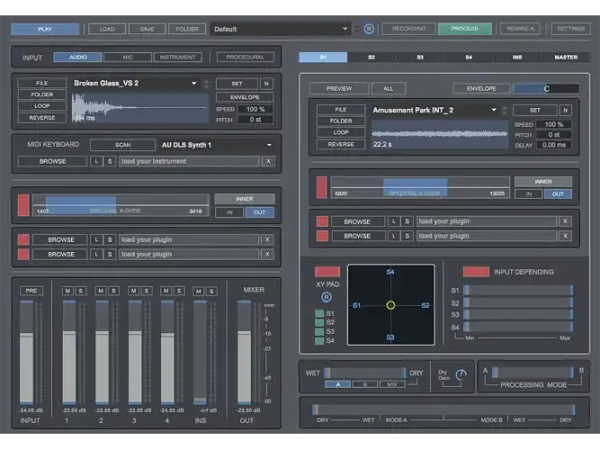Mute the INS mixer channel with M
The width and height of the screenshot is (600, 450).
199,292
